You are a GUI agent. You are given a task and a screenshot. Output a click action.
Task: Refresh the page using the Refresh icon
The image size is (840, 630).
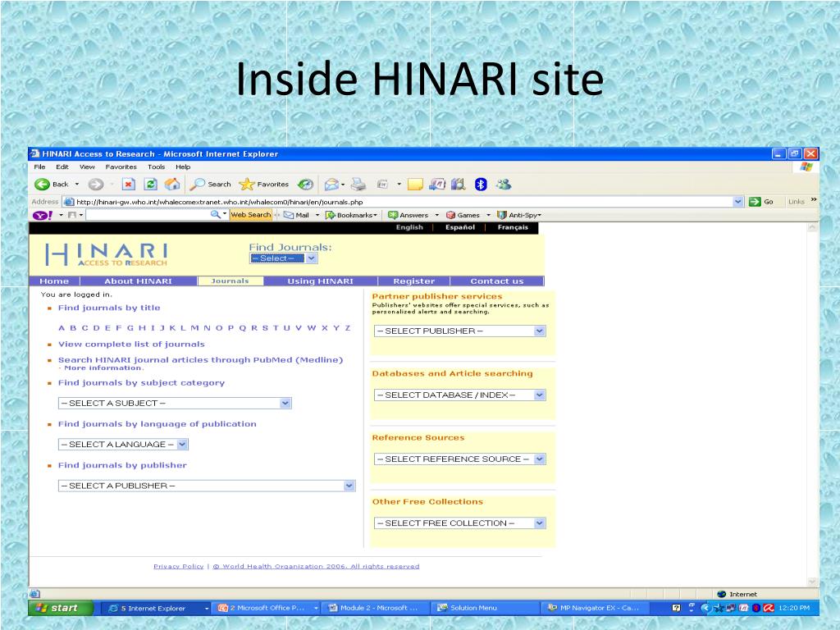151,185
